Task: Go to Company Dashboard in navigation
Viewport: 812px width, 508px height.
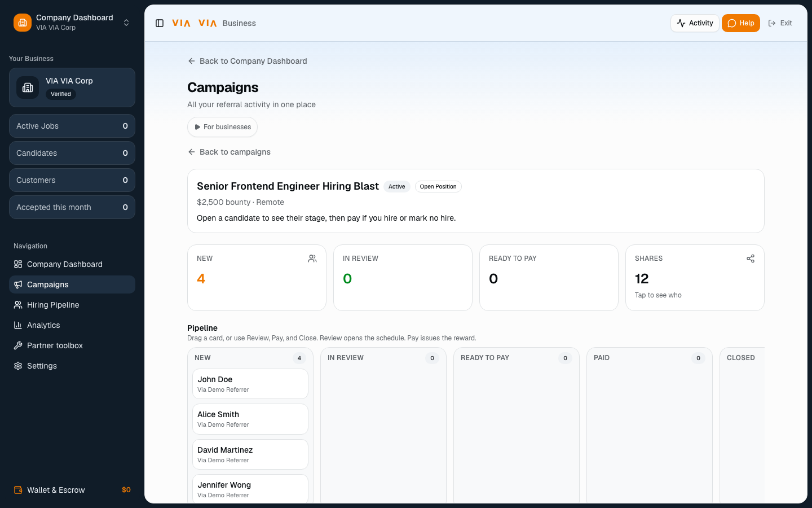Action: pos(72,264)
